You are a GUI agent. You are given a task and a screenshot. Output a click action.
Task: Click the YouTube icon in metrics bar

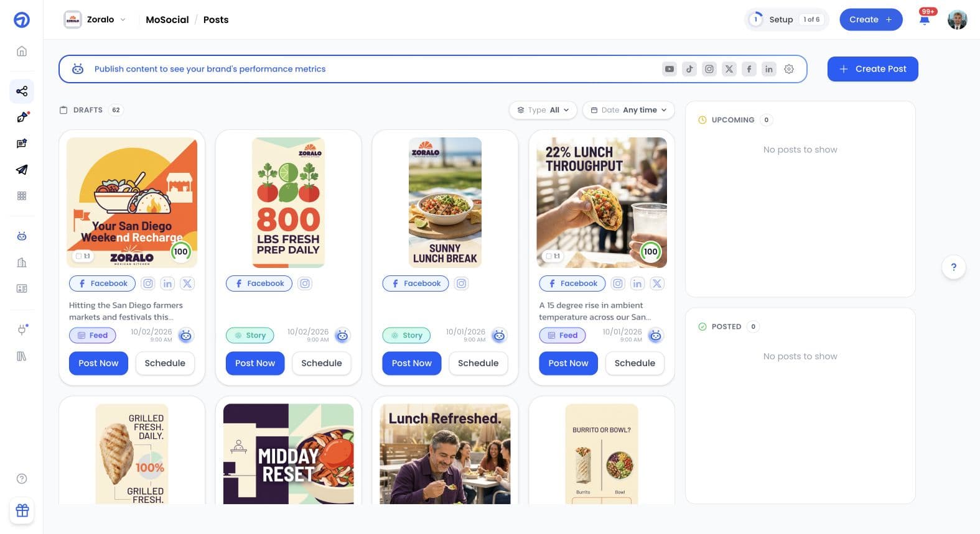click(x=670, y=69)
